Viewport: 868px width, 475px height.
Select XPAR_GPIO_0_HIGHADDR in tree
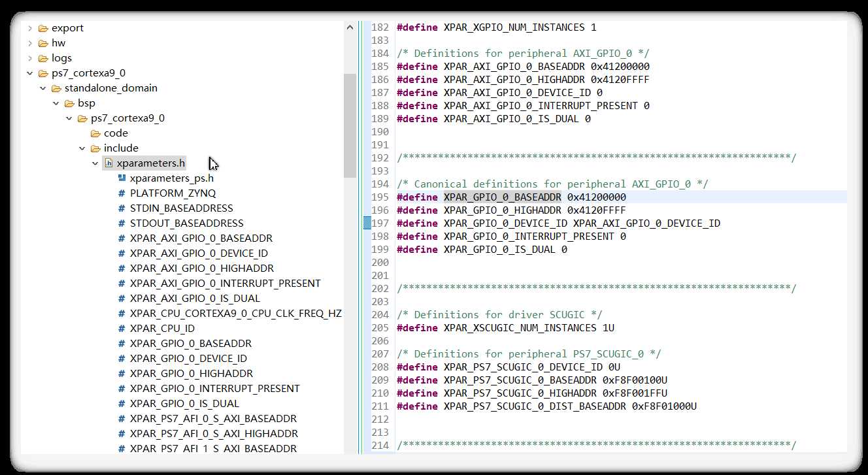point(192,374)
